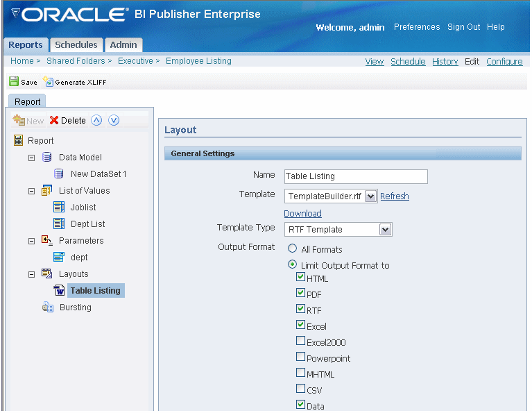Viewport: 532px width, 413px height.
Task: Select the All Formats radio button
Action: (292, 248)
